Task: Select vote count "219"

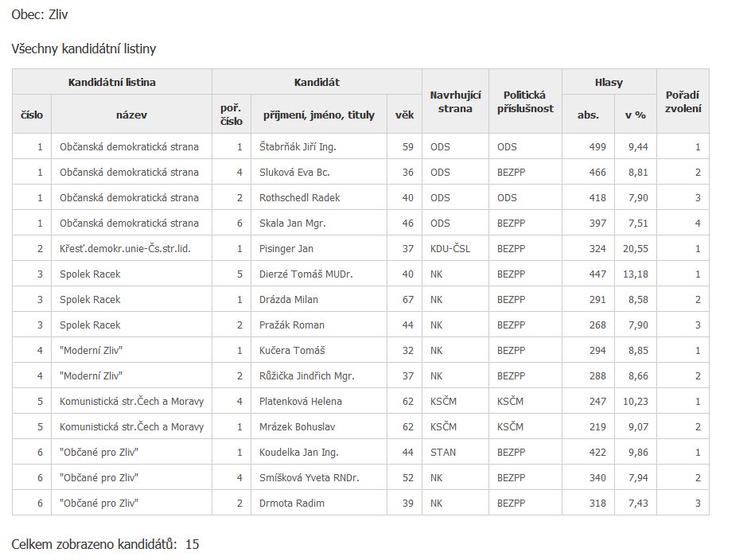Action: coord(597,426)
